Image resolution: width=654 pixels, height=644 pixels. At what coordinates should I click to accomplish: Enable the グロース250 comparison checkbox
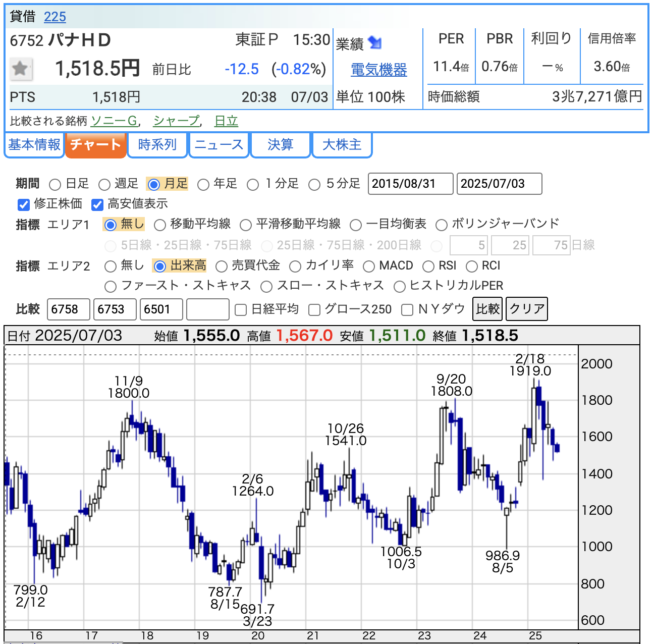tap(314, 310)
